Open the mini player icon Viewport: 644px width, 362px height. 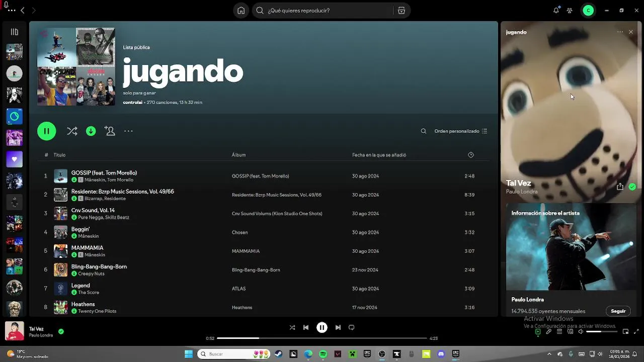click(626, 332)
